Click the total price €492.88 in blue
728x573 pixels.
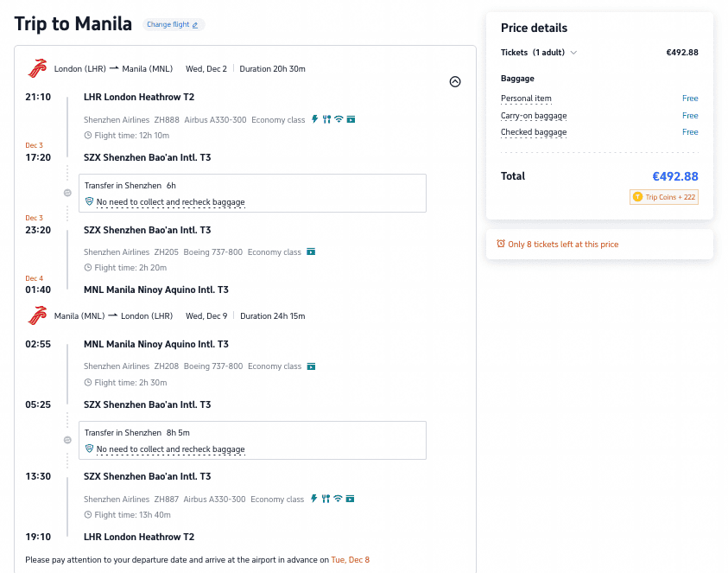click(x=675, y=176)
